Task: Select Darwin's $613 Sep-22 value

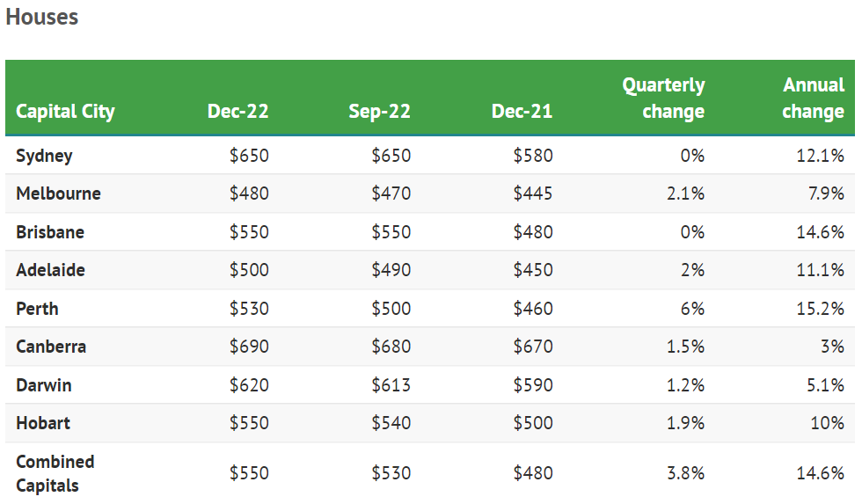Action: [391, 385]
